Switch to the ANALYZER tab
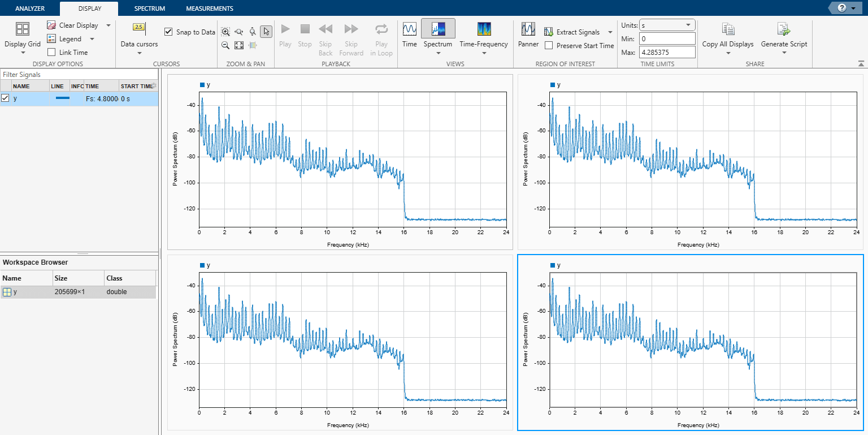Viewport: 868px width, 435px height. point(30,8)
